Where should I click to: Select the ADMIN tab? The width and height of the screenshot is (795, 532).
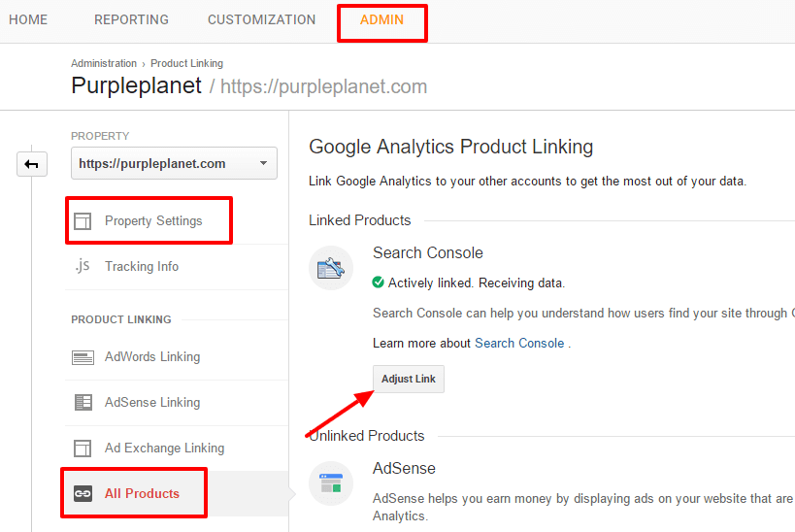pos(381,19)
